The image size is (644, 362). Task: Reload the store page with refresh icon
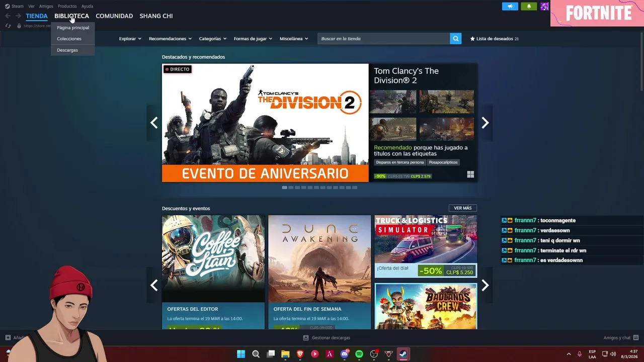coord(8,26)
